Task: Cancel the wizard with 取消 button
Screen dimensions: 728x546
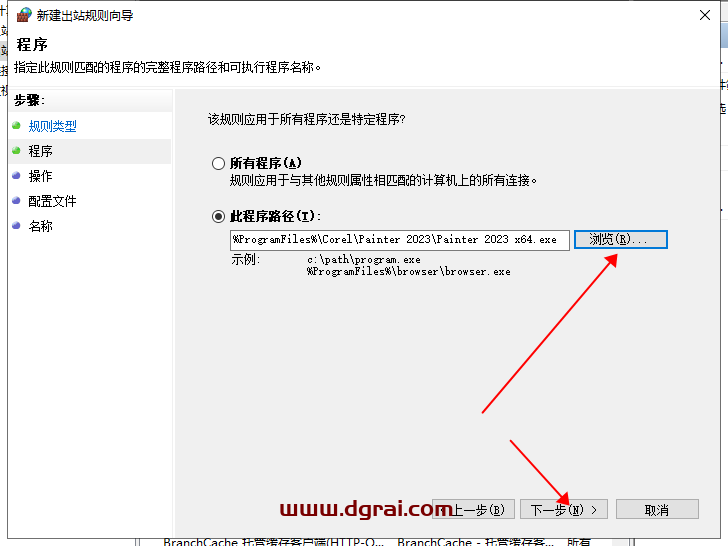Action: click(657, 509)
